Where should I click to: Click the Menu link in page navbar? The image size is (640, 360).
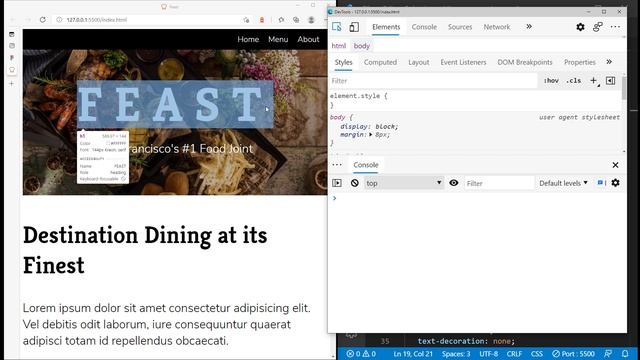[x=278, y=40]
